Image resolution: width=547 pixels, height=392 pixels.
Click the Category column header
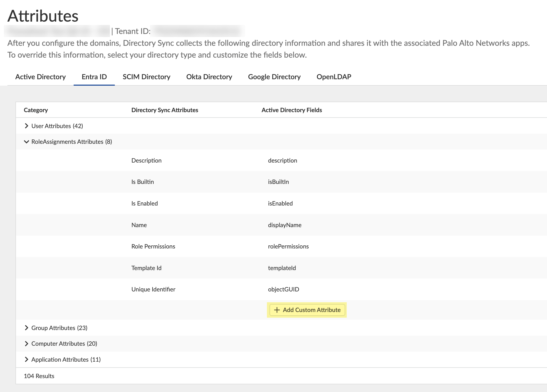tap(36, 110)
